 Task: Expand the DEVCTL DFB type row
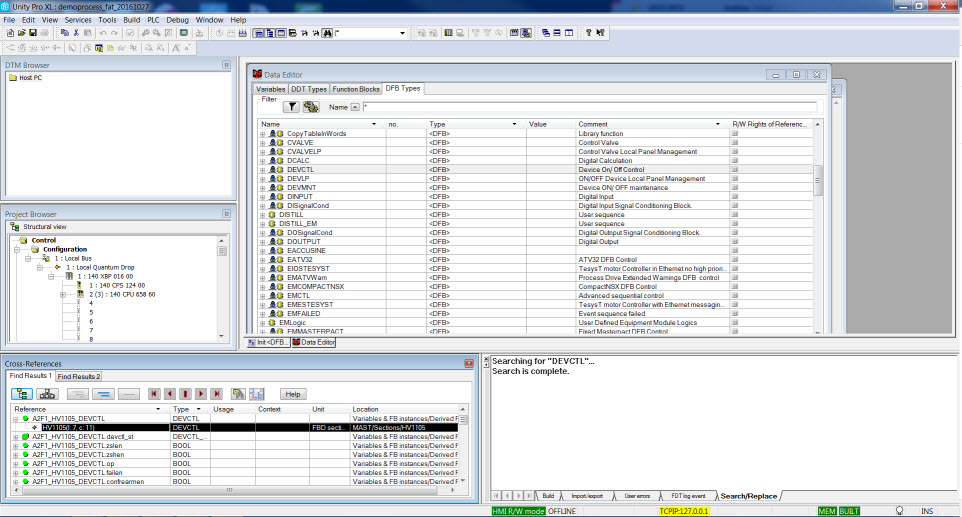[x=263, y=170]
